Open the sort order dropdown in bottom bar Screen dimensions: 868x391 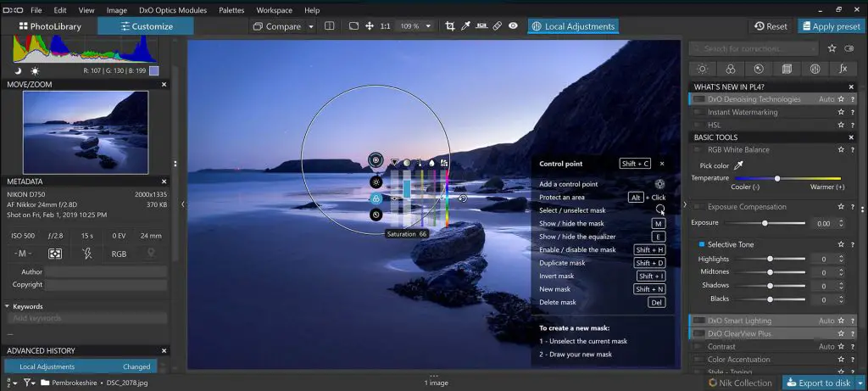coord(11,383)
